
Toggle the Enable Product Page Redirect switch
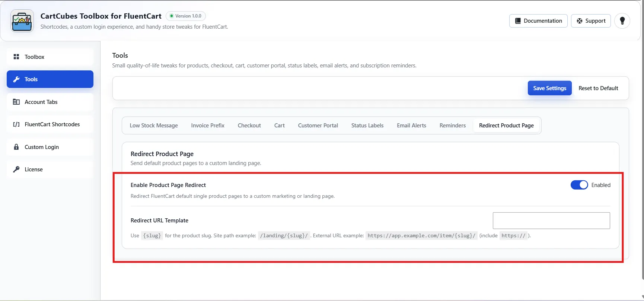[579, 185]
